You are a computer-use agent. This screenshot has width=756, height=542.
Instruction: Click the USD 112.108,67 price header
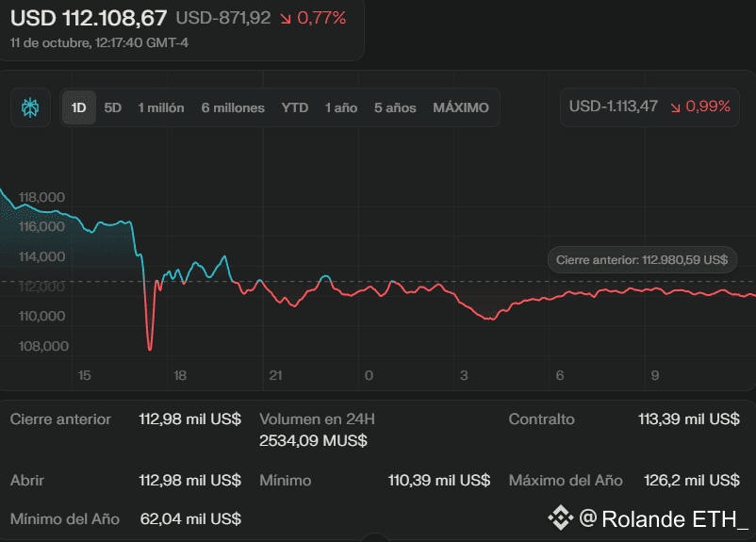pyautogui.click(x=89, y=17)
